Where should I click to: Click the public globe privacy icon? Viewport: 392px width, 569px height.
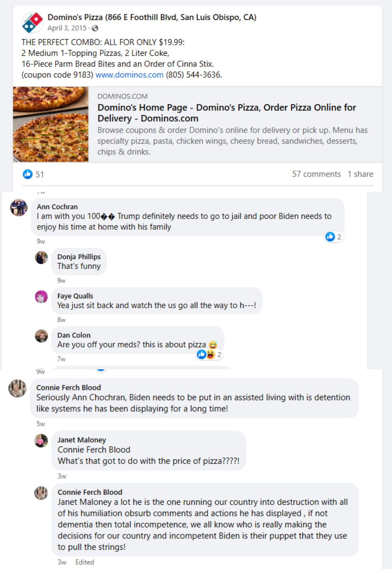(x=95, y=28)
